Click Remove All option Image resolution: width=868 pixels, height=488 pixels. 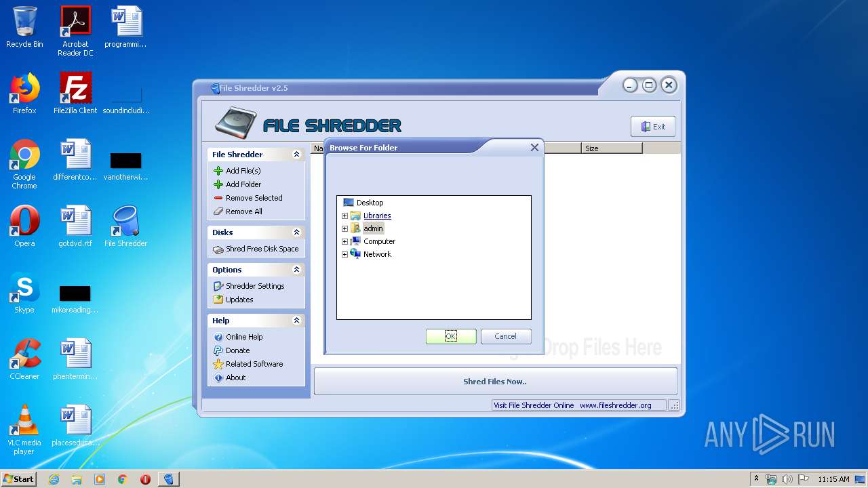238,211
